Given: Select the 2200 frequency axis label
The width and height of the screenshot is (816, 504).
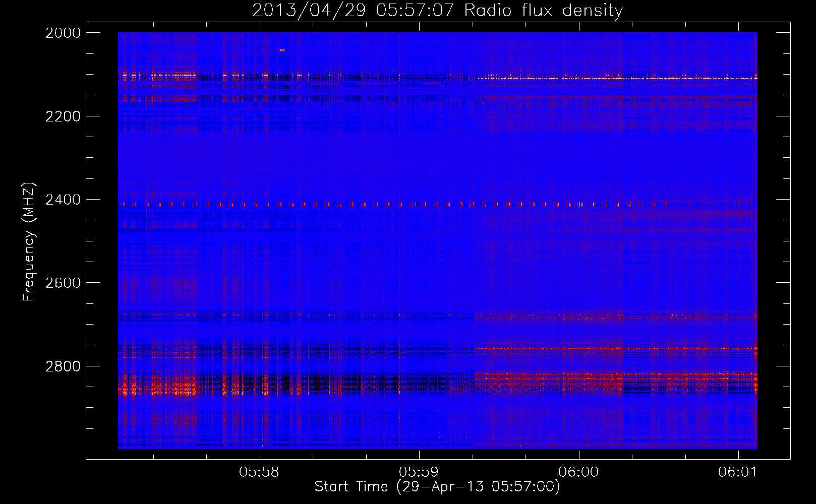Looking at the screenshot, I should click(x=63, y=116).
